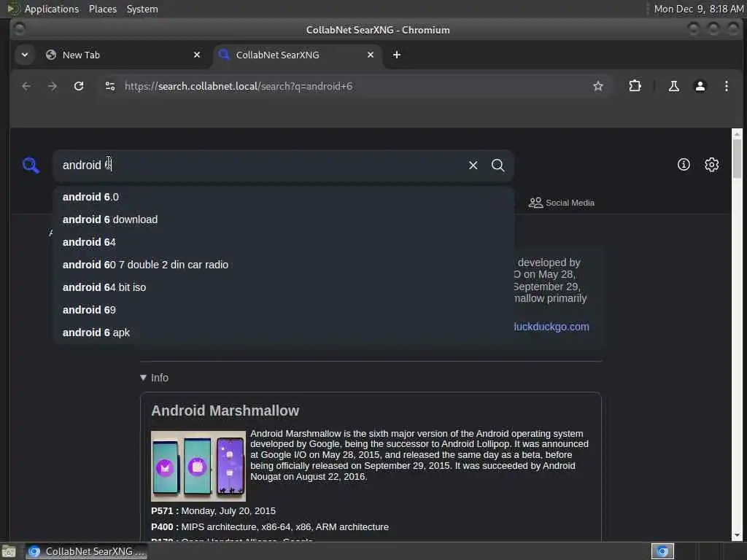The width and height of the screenshot is (747, 560).
Task: Click the page vertical scrollbar thumb
Action: click(737, 158)
